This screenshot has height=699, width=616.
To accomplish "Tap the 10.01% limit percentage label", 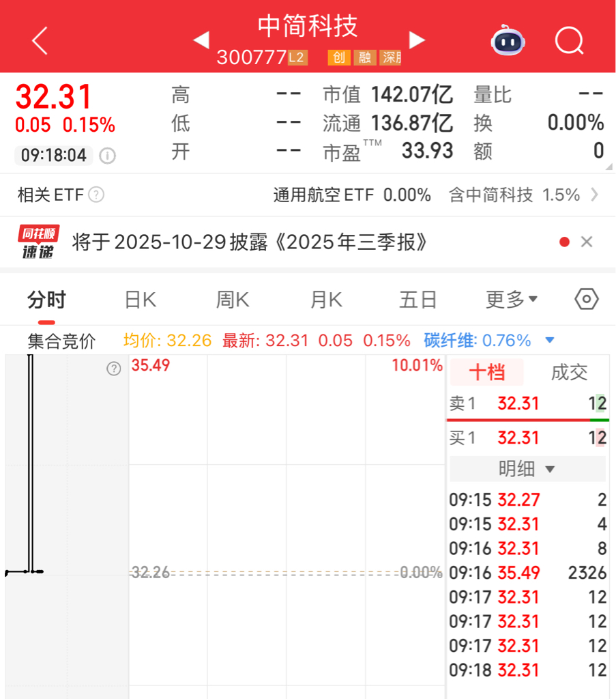I will click(x=417, y=366).
